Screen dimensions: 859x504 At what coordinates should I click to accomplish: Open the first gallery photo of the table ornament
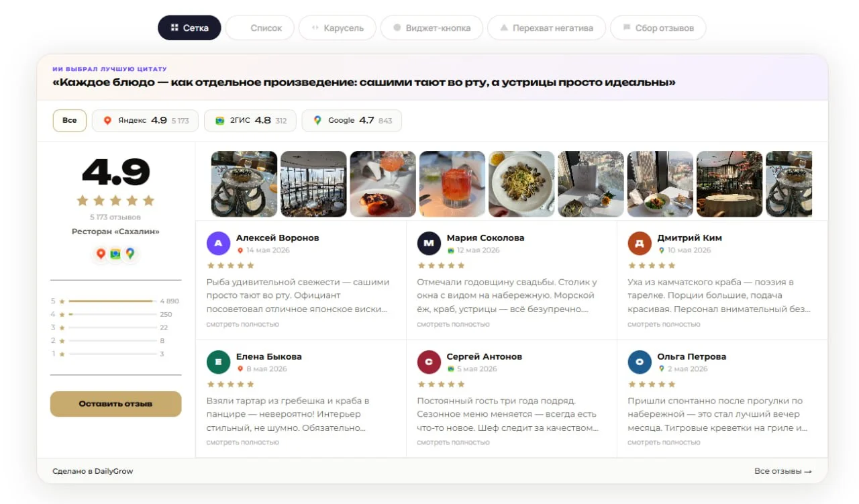tap(244, 184)
